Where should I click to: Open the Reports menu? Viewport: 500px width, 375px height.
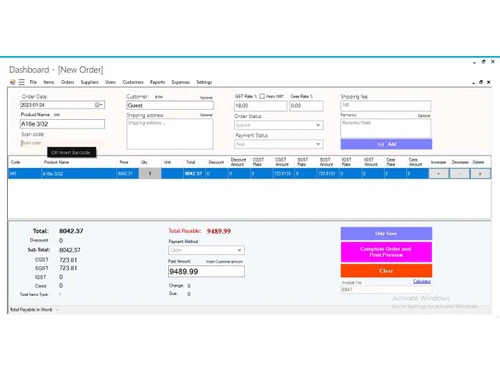[157, 82]
